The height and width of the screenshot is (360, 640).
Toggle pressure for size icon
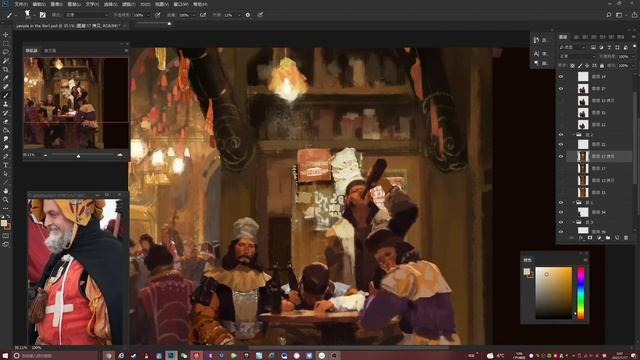click(x=260, y=15)
